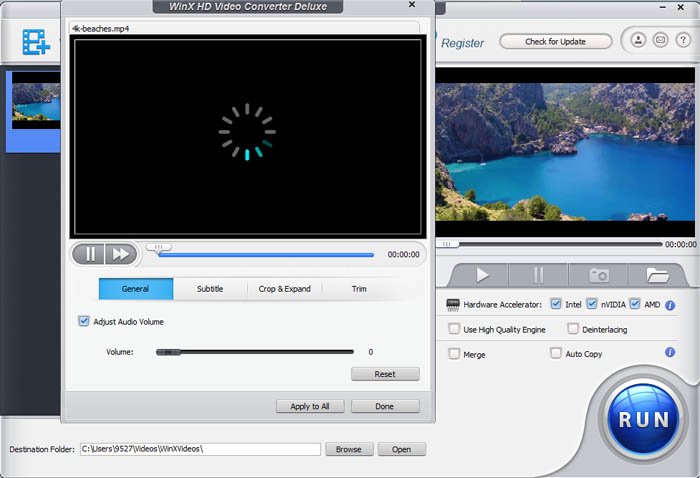
Task: Pause the main window preview
Action: tap(538, 275)
